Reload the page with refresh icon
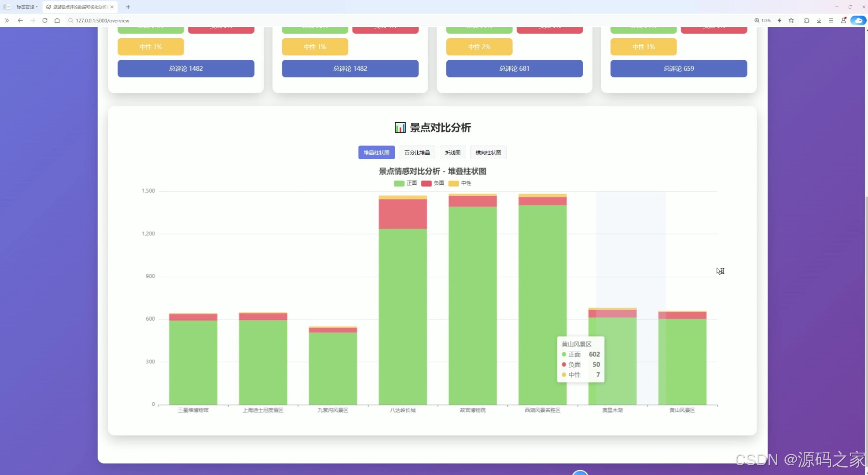The height and width of the screenshot is (475, 868). (x=45, y=20)
